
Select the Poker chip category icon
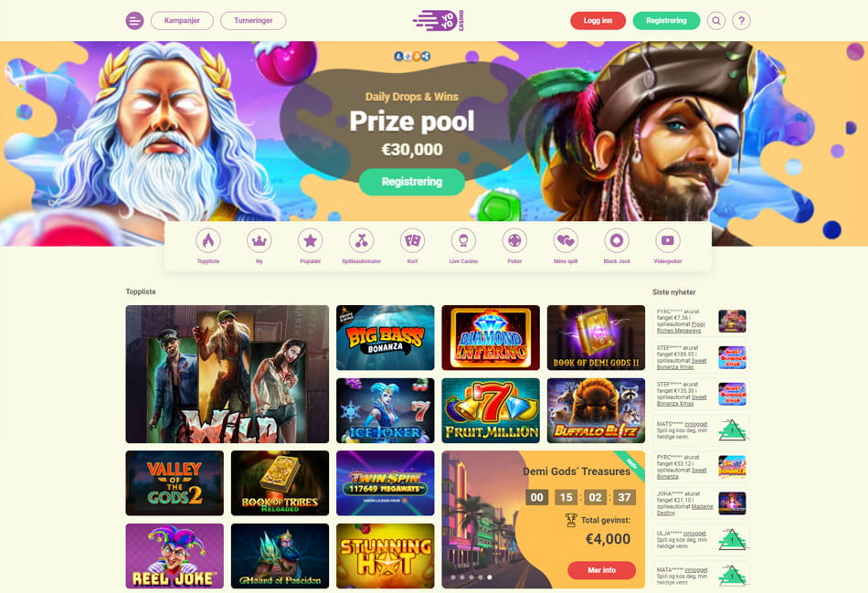click(514, 241)
